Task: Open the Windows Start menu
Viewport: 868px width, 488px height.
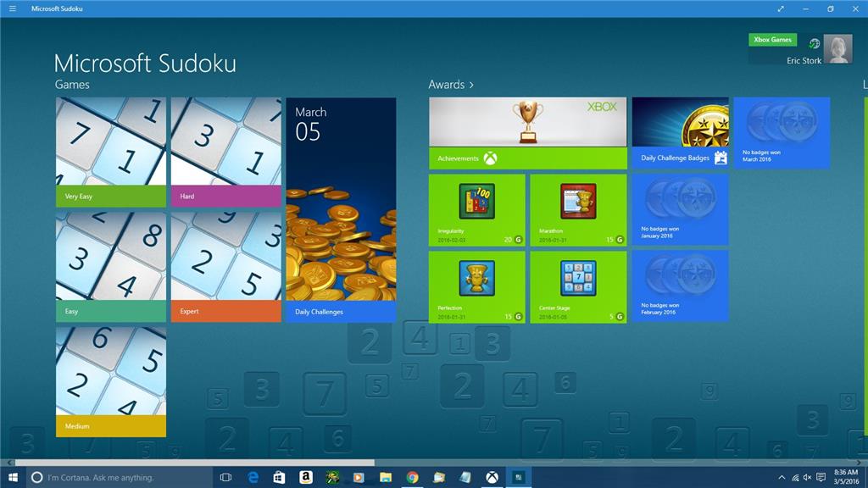Action: pyautogui.click(x=13, y=477)
